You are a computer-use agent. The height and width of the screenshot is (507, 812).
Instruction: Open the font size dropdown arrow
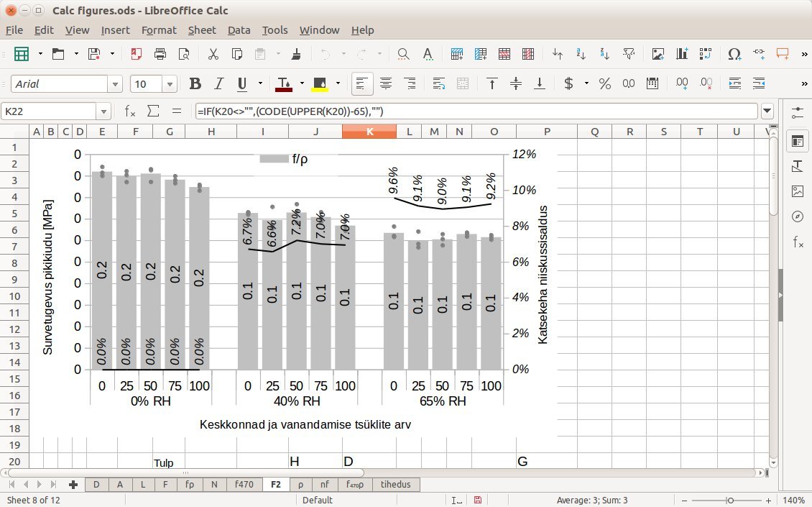[170, 84]
